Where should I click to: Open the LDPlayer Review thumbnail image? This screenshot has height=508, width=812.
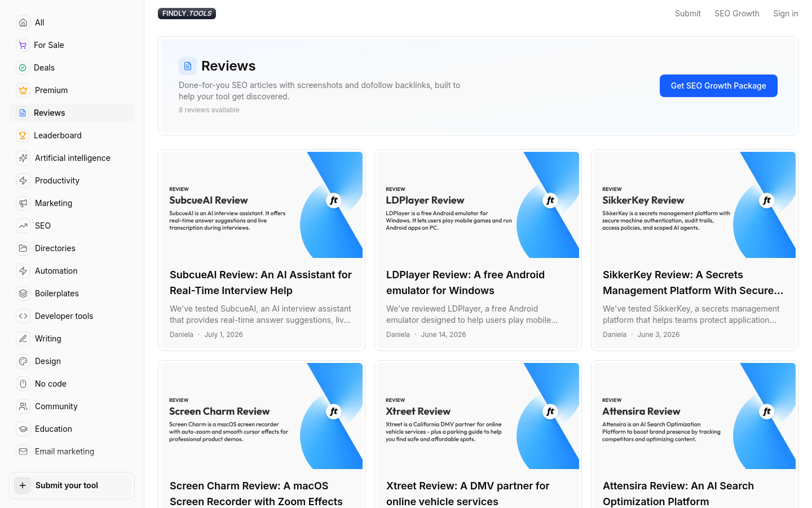478,205
